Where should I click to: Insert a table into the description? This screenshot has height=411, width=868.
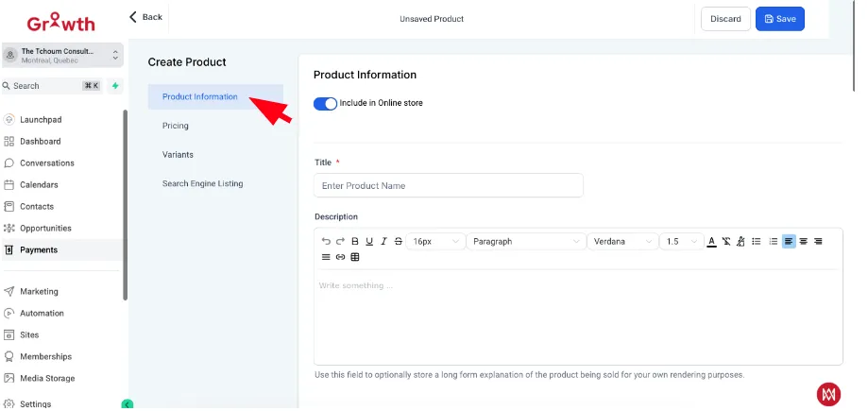[355, 257]
